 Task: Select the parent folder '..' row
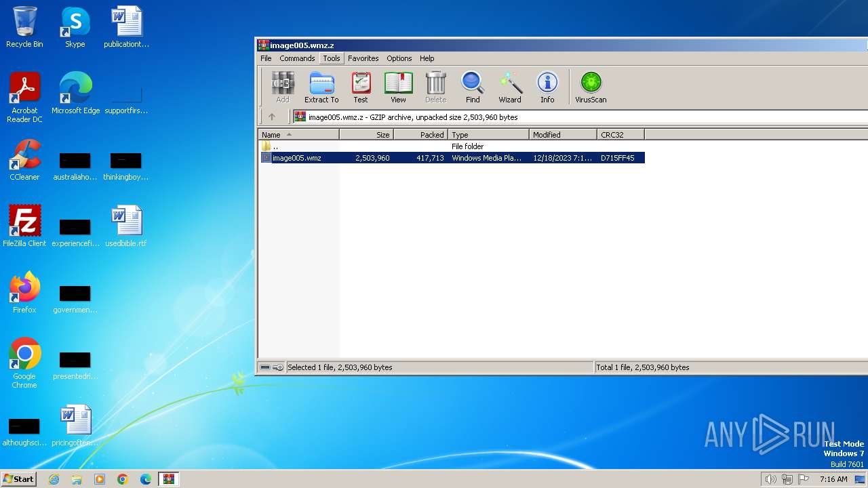(452, 146)
